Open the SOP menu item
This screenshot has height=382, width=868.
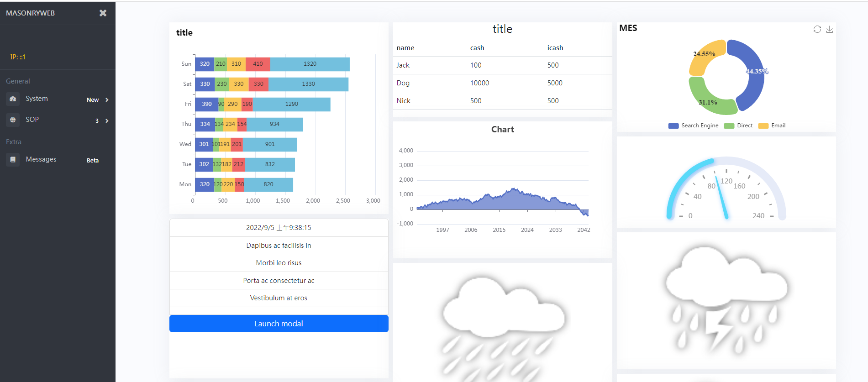point(58,120)
